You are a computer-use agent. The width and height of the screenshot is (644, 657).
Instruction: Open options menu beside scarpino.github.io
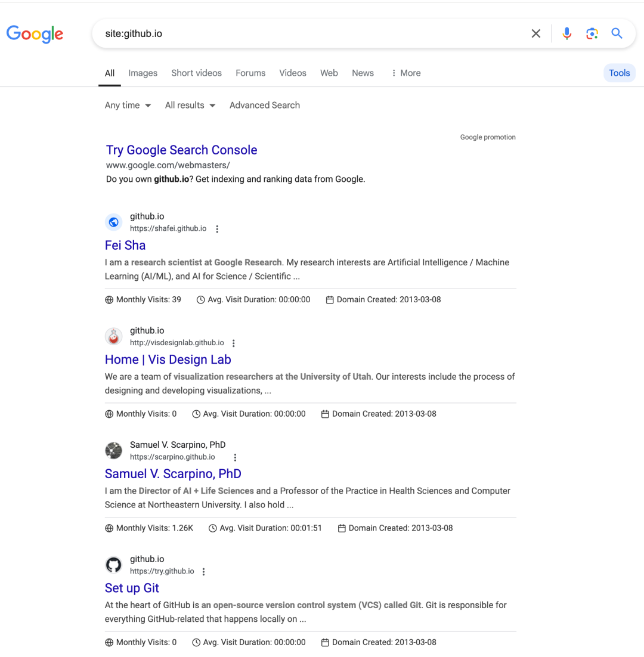(x=235, y=457)
